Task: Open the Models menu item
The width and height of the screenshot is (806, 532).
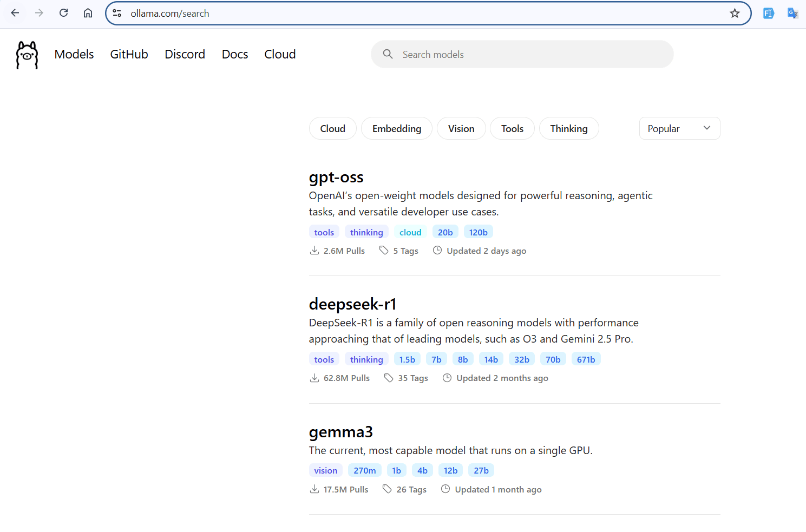Action: coord(74,55)
